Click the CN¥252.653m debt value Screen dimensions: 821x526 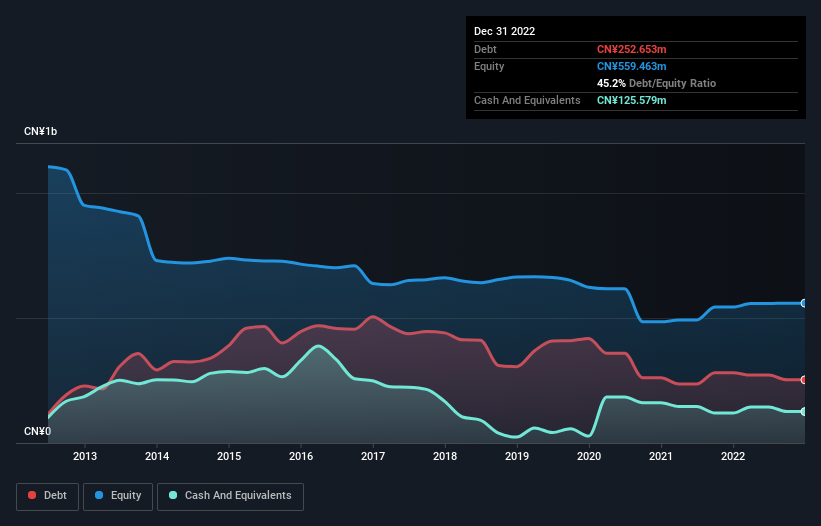[x=631, y=49]
